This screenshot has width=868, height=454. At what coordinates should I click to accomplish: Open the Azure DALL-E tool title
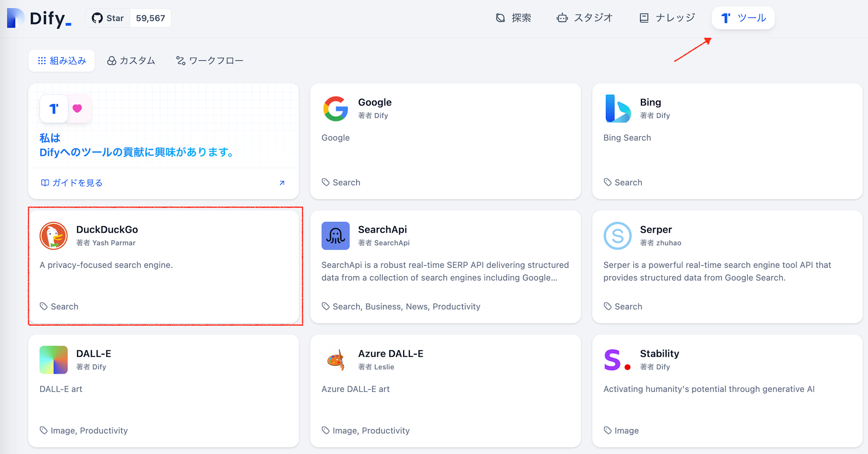[391, 353]
